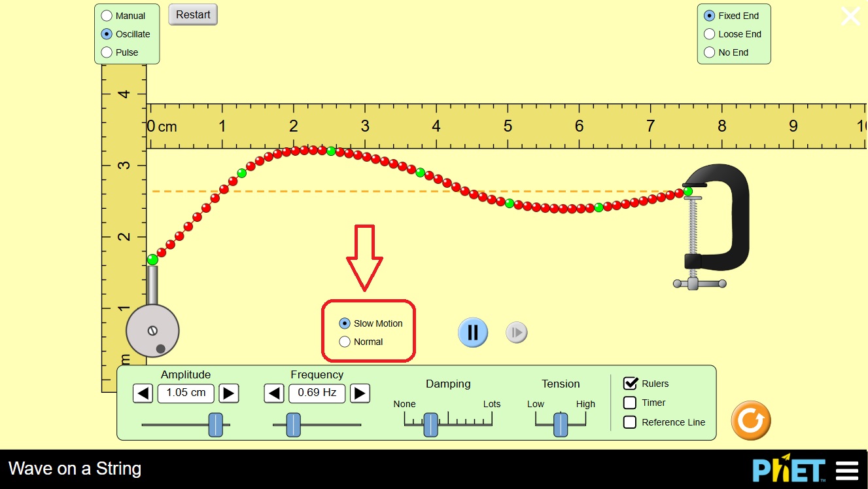
Task: Enable the Timer checkbox
Action: pyautogui.click(x=630, y=403)
